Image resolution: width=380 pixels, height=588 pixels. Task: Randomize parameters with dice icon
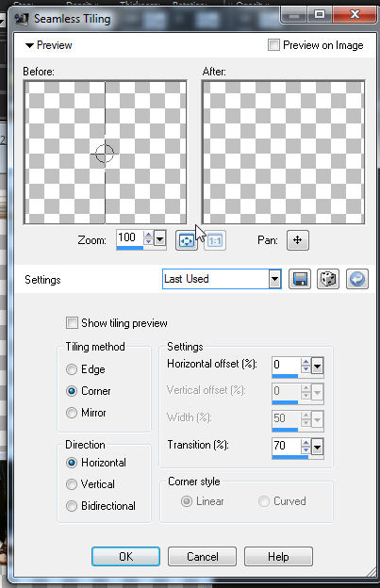[328, 279]
